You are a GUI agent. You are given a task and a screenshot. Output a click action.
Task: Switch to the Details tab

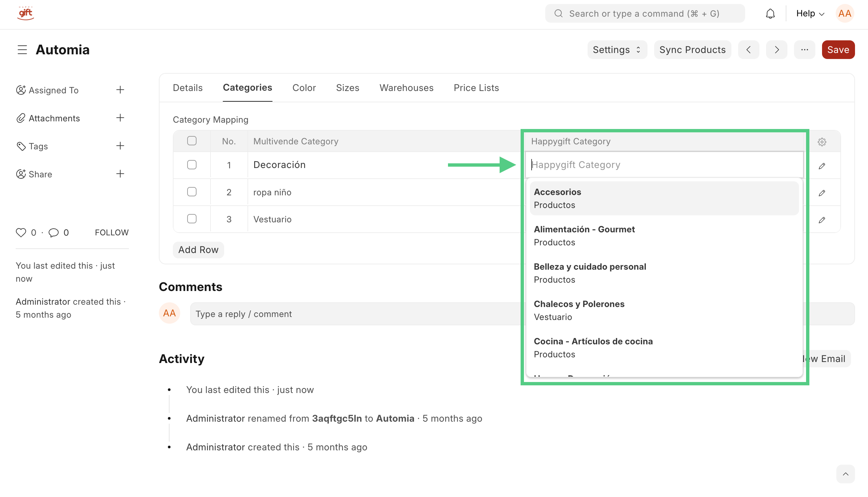pos(188,88)
